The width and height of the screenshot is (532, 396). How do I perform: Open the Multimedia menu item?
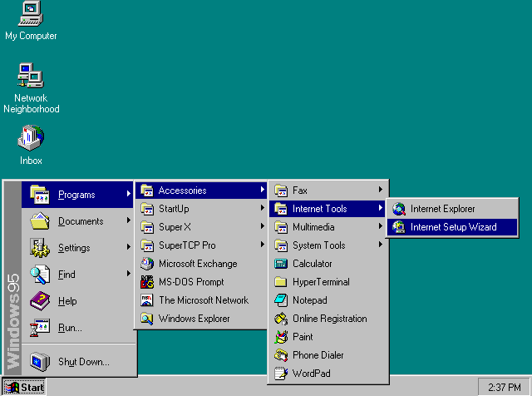pos(328,227)
